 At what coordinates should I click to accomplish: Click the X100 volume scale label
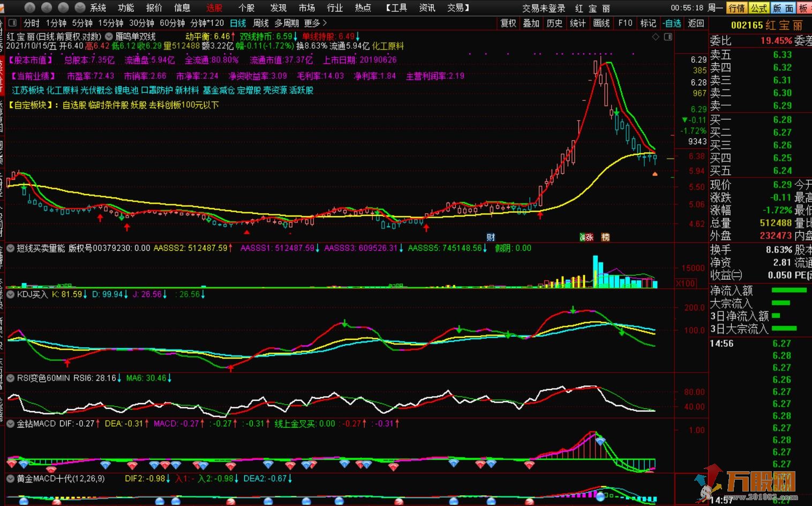tap(686, 283)
